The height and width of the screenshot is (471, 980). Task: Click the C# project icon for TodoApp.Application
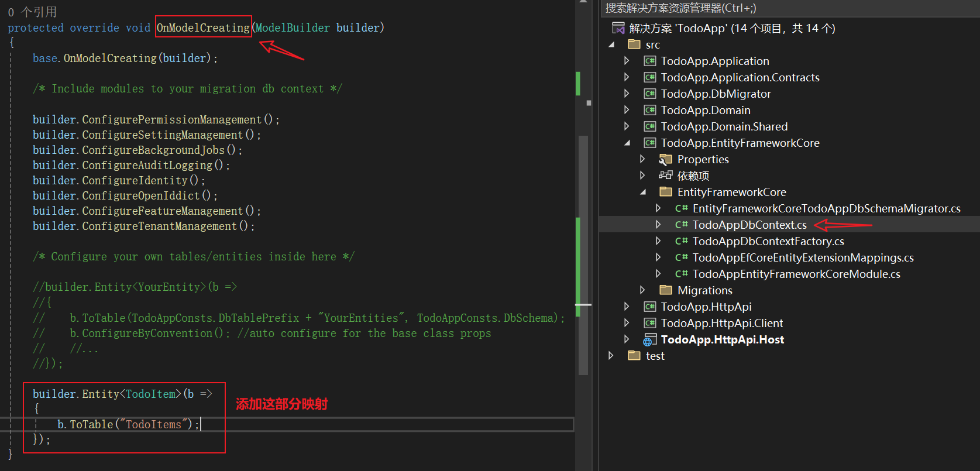(649, 61)
